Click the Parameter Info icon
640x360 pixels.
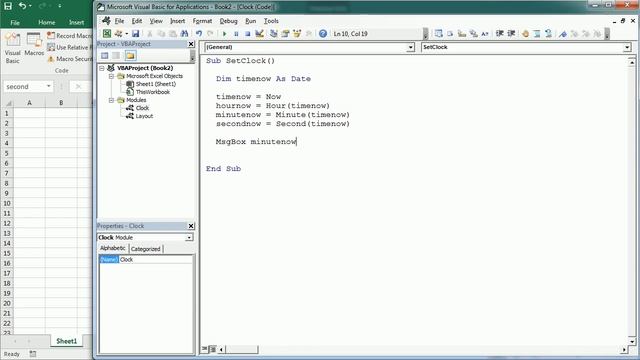point(473,34)
